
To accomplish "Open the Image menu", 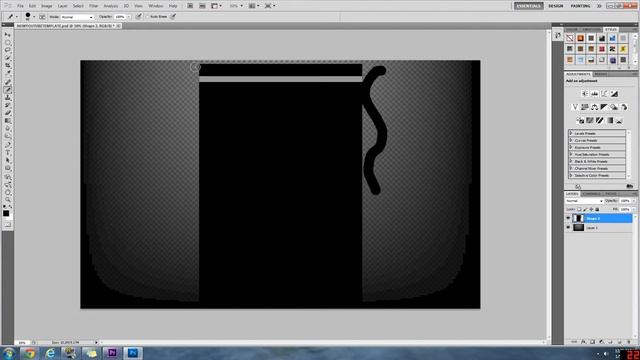I will click(x=47, y=6).
